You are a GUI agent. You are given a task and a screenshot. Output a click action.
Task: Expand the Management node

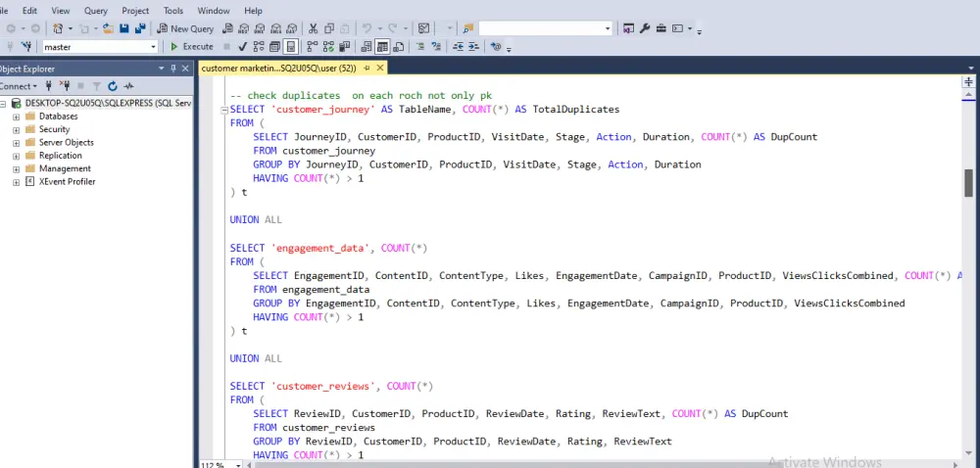[x=17, y=169]
